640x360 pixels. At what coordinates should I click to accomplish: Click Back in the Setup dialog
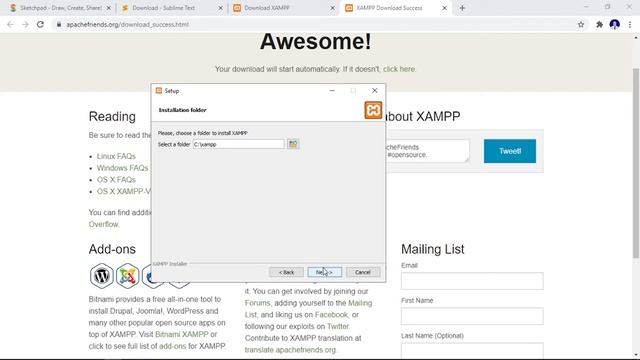[286, 272]
